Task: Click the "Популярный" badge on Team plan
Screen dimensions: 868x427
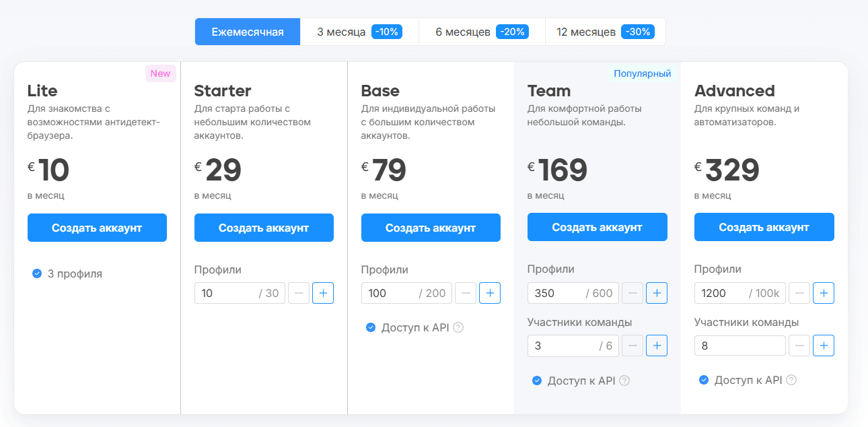Action: (641, 73)
